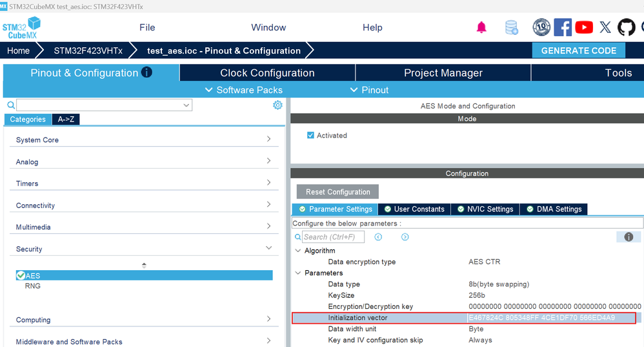Click the Byte data width unit value

[x=476, y=329]
